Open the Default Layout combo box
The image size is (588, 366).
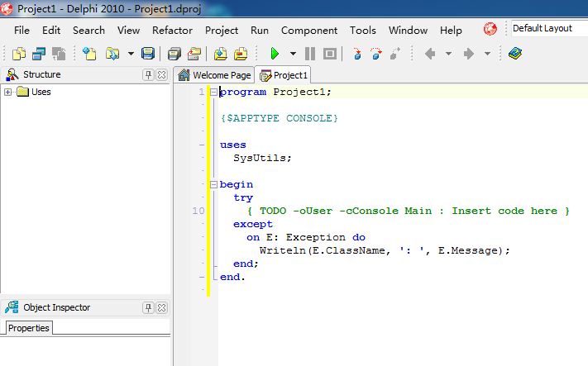coord(550,28)
